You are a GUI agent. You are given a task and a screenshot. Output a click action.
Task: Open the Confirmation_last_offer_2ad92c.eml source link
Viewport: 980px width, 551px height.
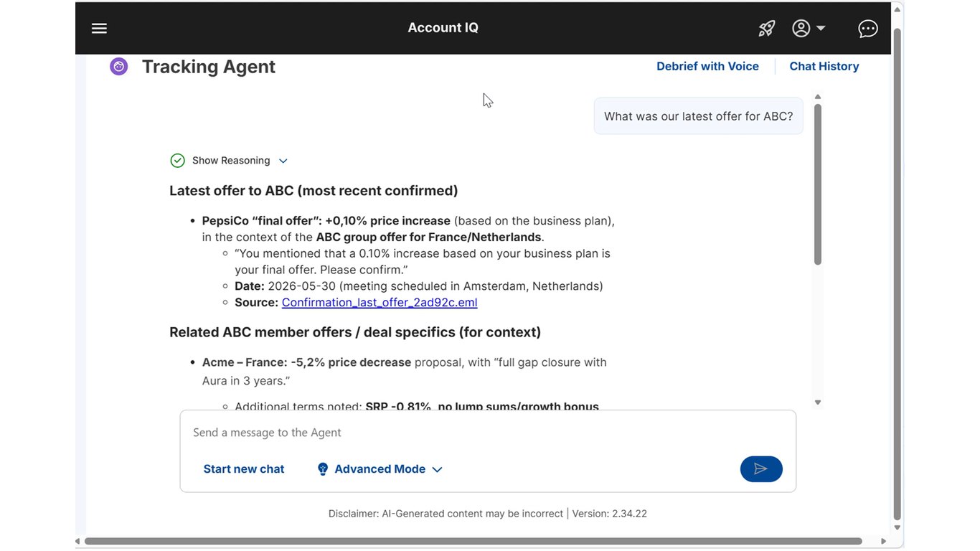click(380, 302)
